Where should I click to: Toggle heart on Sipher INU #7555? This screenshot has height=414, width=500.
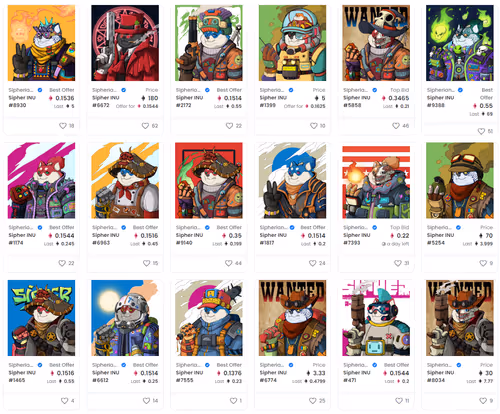pyautogui.click(x=233, y=401)
